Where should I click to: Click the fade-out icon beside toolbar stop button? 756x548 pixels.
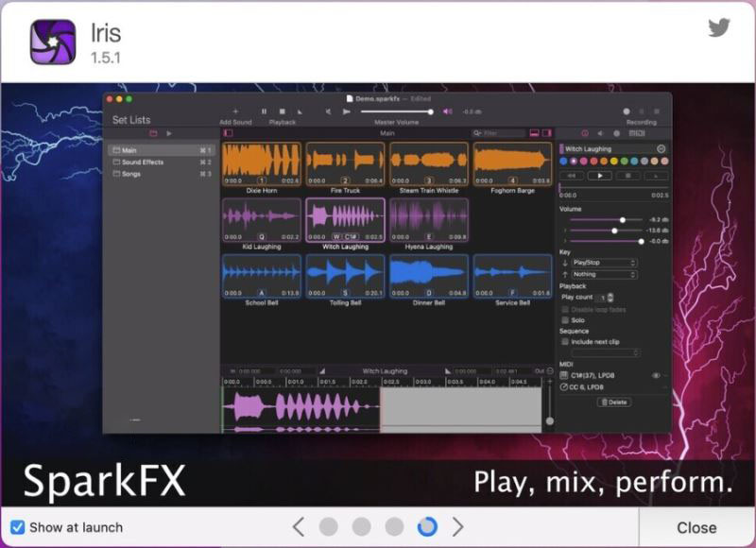(300, 111)
